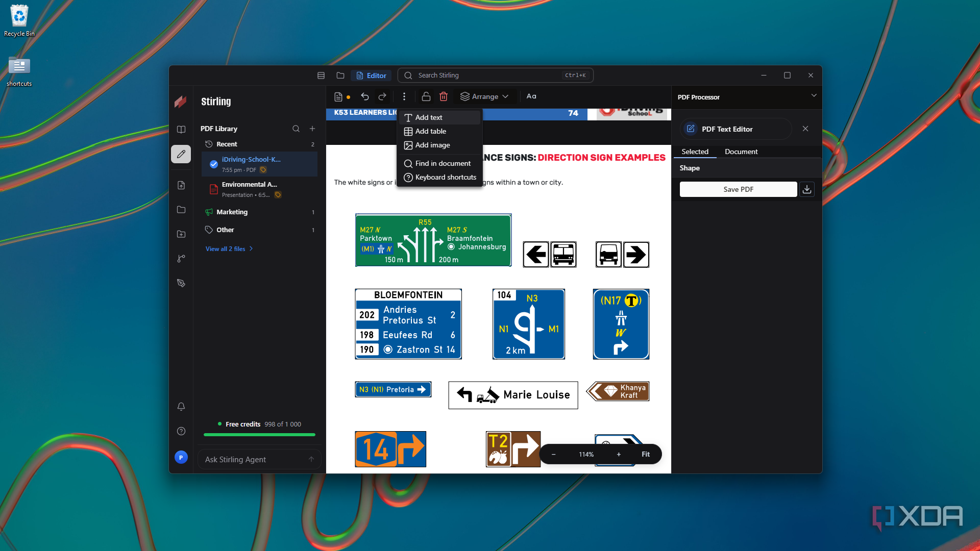This screenshot has width=980, height=551.
Task: Click the lock icon in editor toolbar
Action: [426, 96]
